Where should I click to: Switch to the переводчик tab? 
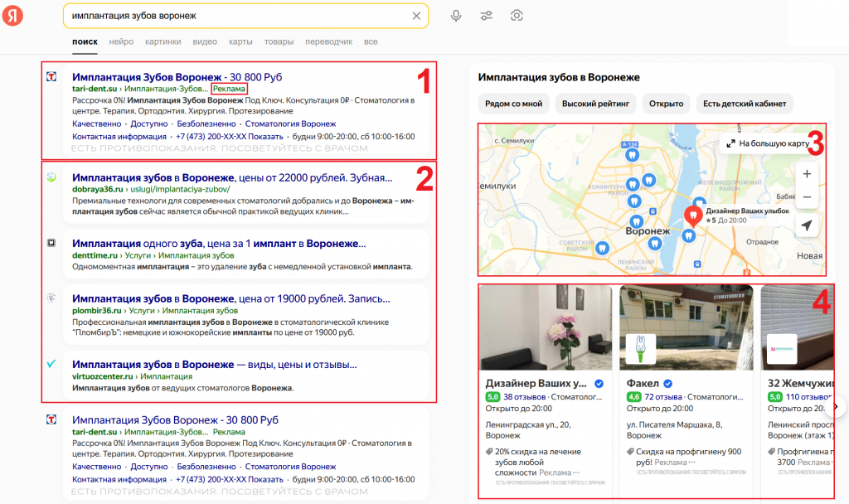point(328,41)
